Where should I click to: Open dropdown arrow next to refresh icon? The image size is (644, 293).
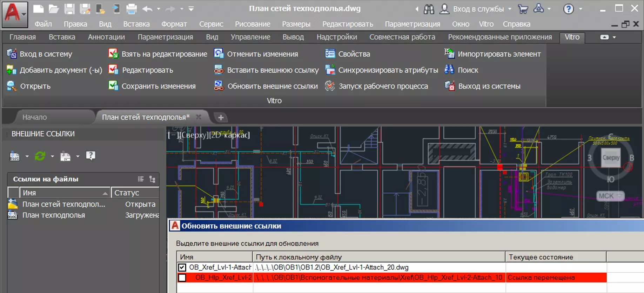[52, 156]
